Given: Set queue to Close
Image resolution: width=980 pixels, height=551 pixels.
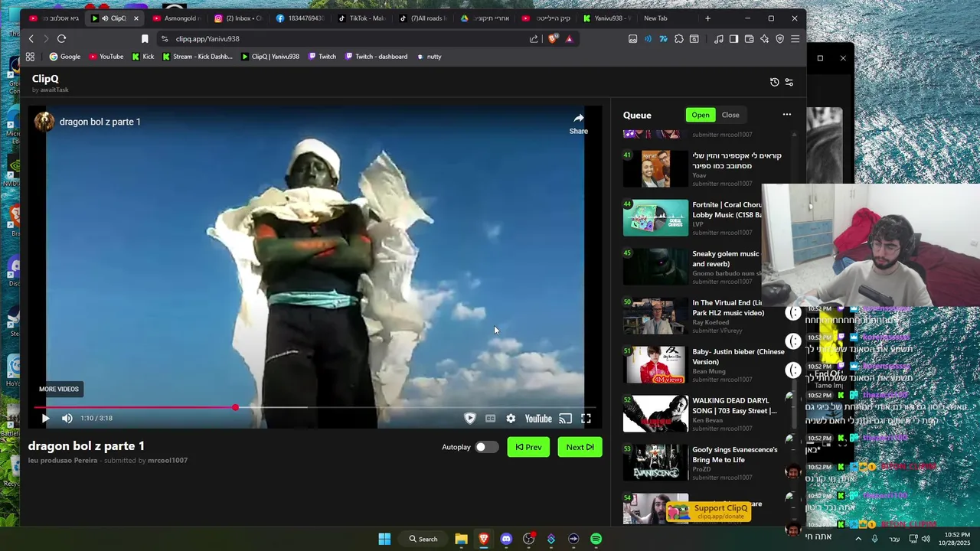Looking at the screenshot, I should 730,115.
